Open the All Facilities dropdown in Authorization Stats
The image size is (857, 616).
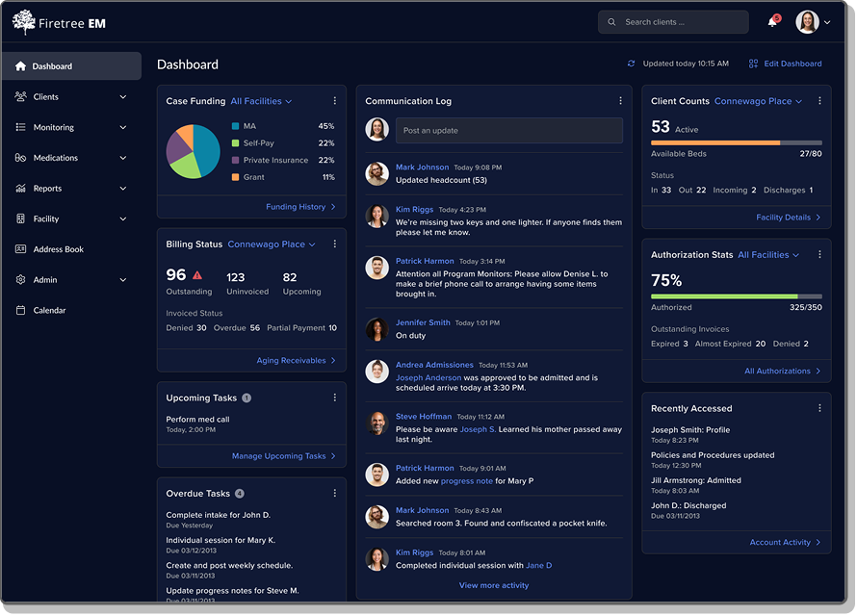[770, 254]
